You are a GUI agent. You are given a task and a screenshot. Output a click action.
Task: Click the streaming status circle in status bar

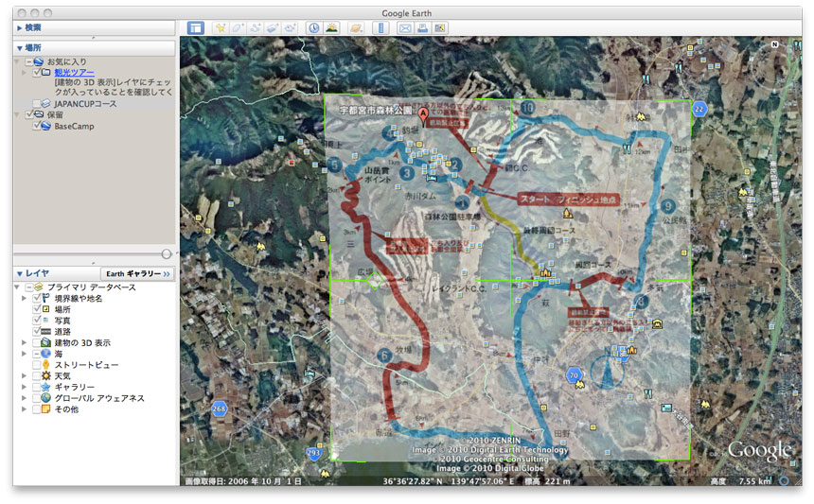(x=784, y=480)
